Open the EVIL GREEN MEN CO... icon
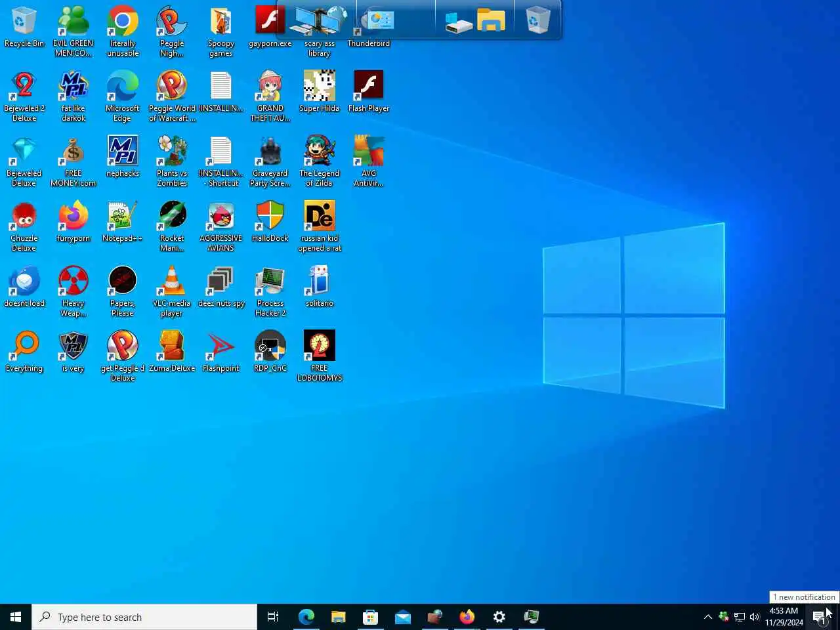 [x=73, y=31]
